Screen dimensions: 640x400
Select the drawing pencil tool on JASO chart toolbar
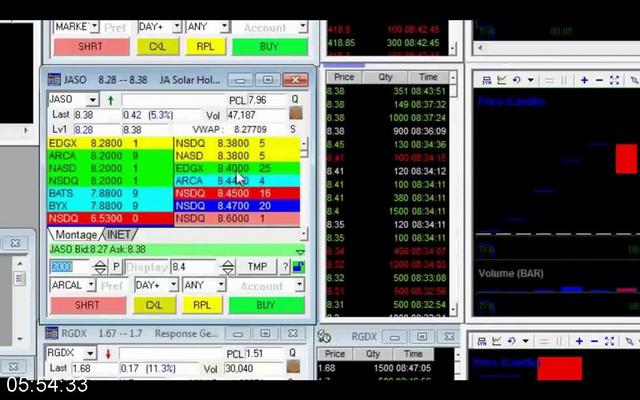click(x=634, y=80)
